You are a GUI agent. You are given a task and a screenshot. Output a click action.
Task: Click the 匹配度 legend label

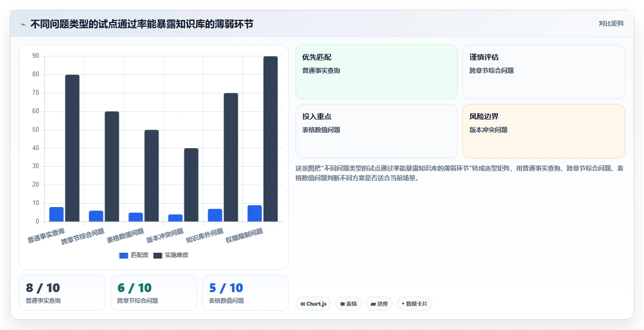[x=140, y=255]
